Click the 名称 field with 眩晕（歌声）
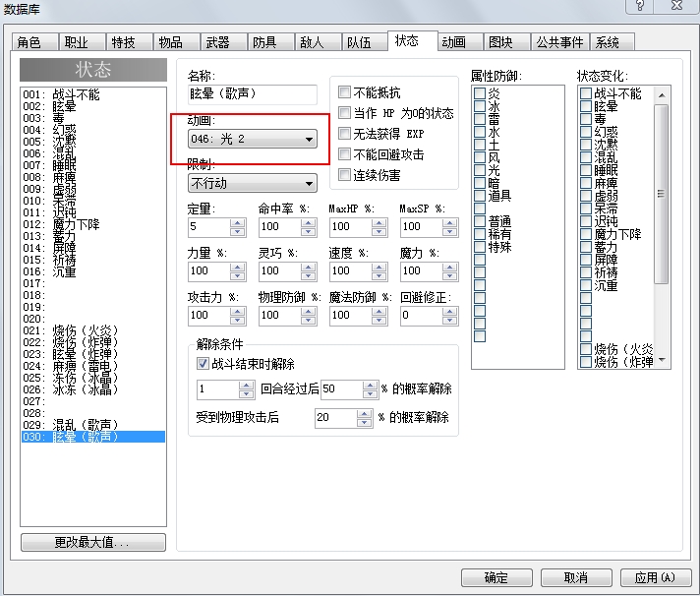This screenshot has height=596, width=700. click(253, 94)
